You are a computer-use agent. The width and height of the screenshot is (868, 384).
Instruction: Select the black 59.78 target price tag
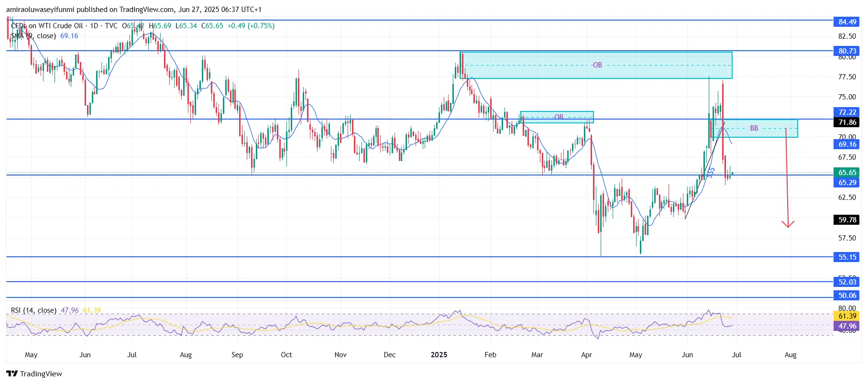[847, 220]
